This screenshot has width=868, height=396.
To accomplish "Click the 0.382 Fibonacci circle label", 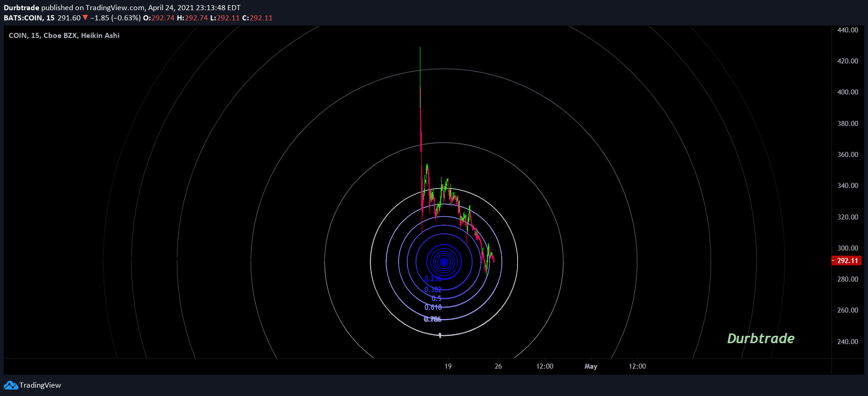I will click(433, 289).
